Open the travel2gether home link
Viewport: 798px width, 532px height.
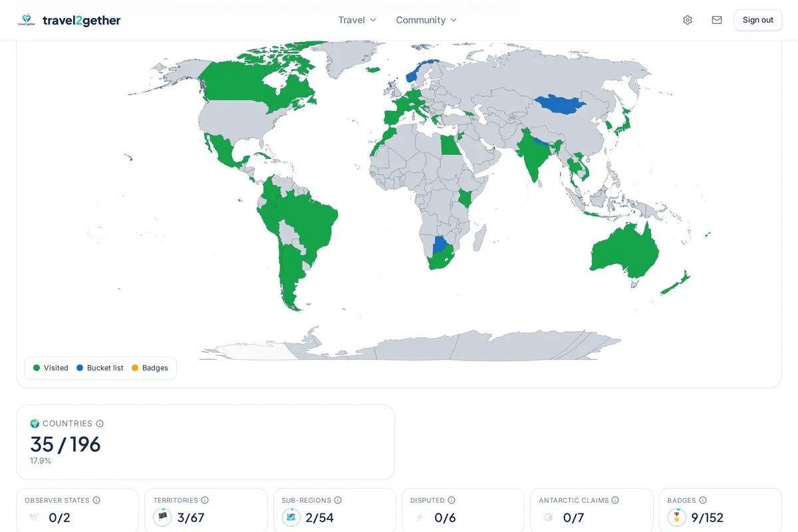[69, 20]
